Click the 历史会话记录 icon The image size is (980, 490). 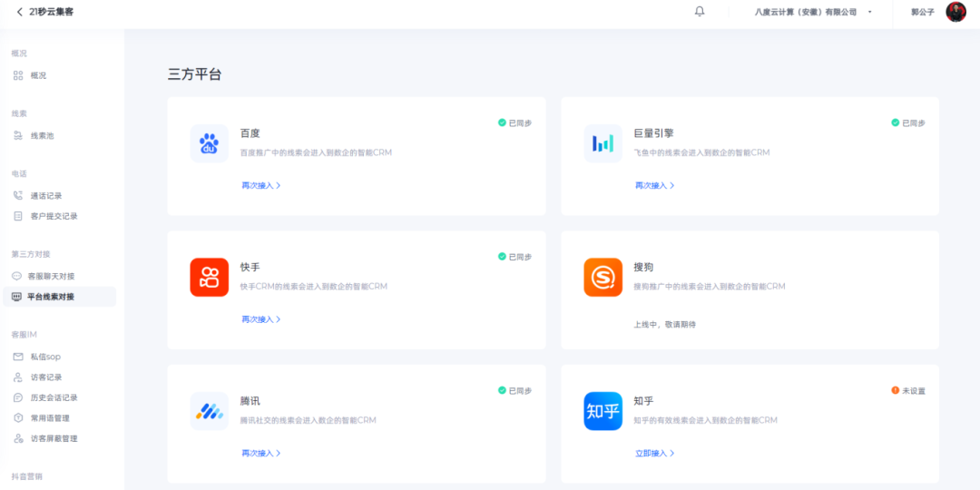click(18, 397)
